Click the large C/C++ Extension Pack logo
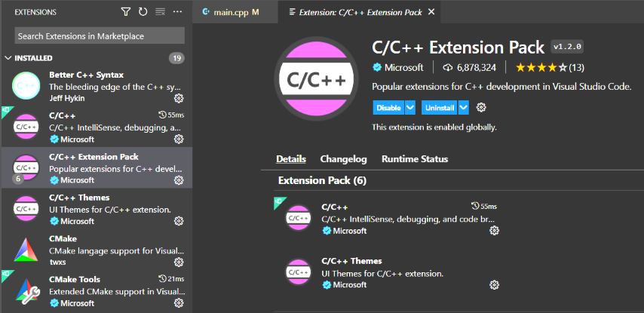Image resolution: width=644 pixels, height=313 pixels. click(x=316, y=80)
